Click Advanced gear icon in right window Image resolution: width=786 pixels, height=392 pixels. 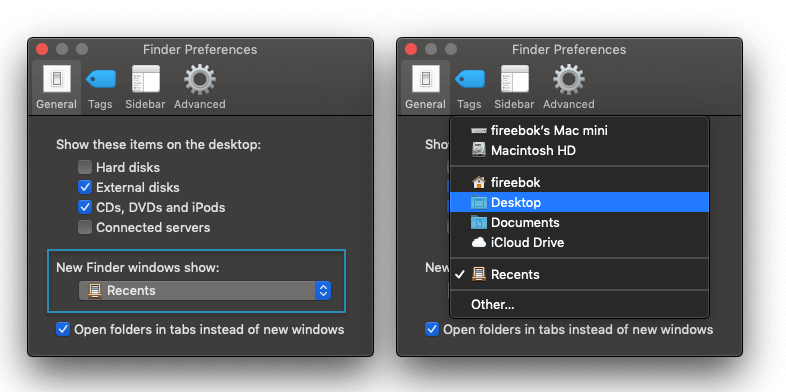click(x=568, y=79)
